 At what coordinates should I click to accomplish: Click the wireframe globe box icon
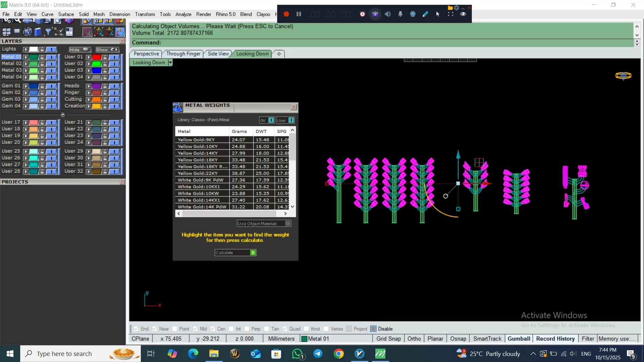[x=28, y=32]
